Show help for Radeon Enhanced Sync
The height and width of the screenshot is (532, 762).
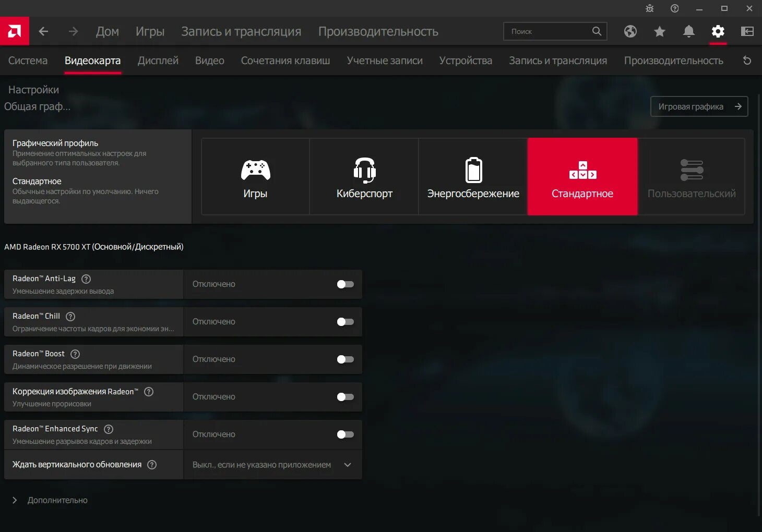pos(109,429)
